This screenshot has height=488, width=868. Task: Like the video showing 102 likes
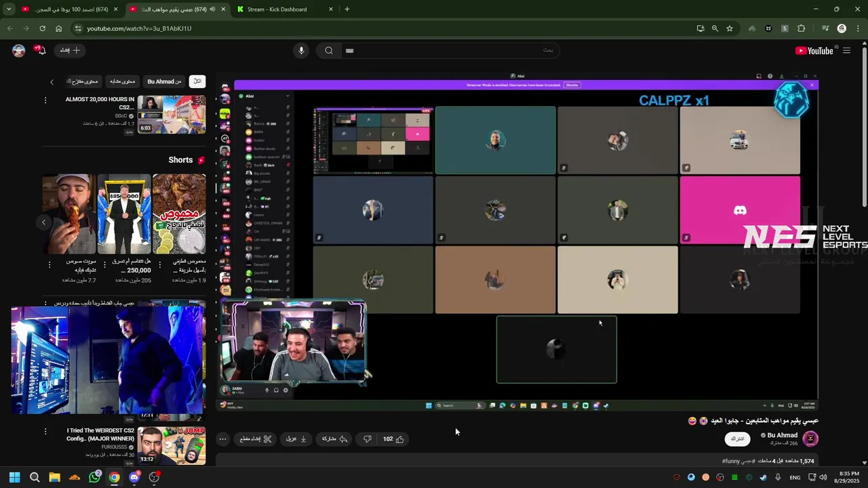pos(394,439)
